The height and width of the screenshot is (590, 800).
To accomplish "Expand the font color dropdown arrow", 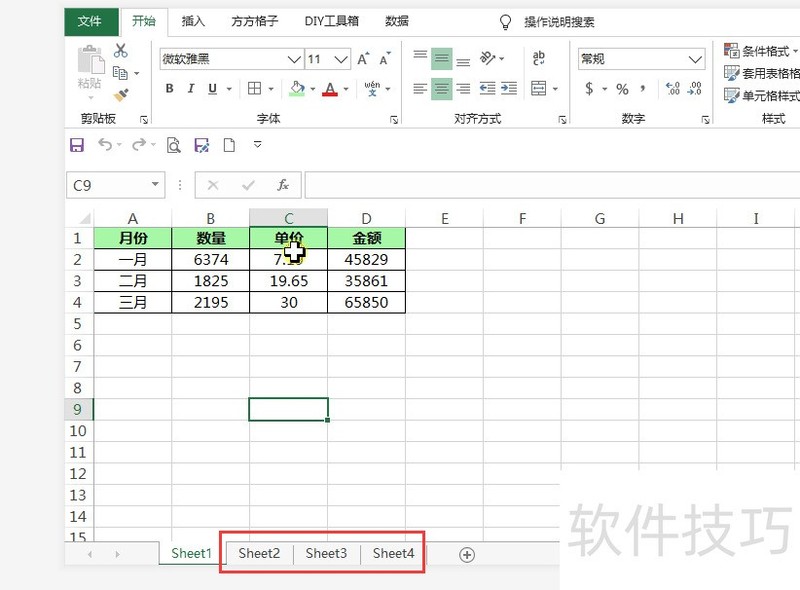I will pyautogui.click(x=346, y=89).
